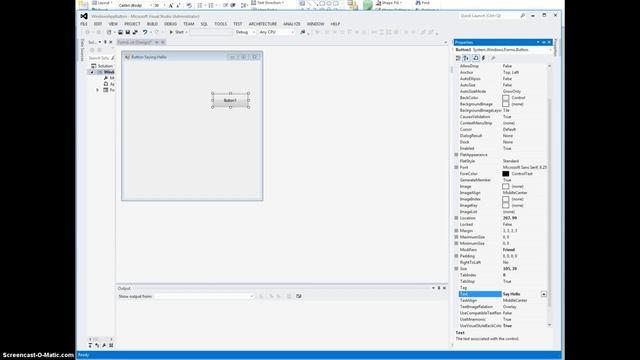Viewport: 640px width, 360px height.
Task: Click the Visual Studio logo icon
Action: point(84,16)
